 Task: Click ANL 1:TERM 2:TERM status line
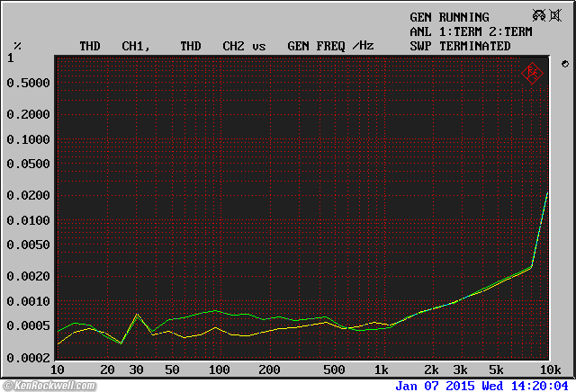pos(471,31)
